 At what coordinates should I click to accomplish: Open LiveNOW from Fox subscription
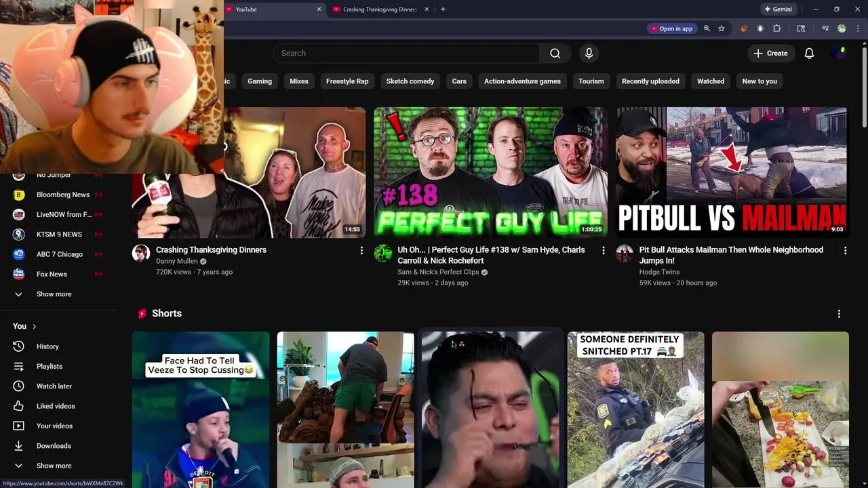60,214
